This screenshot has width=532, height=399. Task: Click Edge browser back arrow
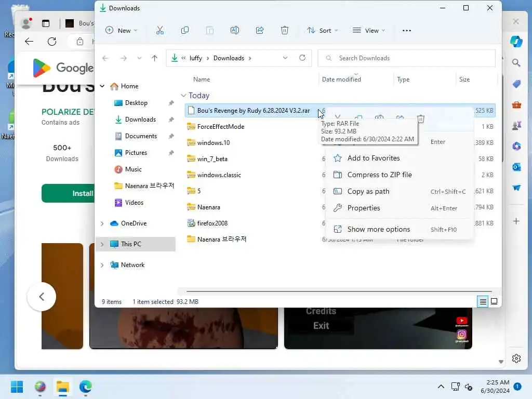tap(29, 42)
